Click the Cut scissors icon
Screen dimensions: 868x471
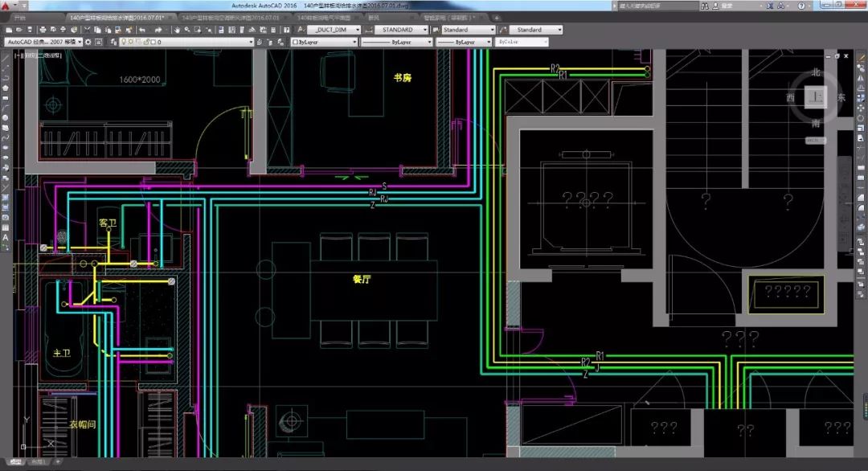click(x=87, y=30)
